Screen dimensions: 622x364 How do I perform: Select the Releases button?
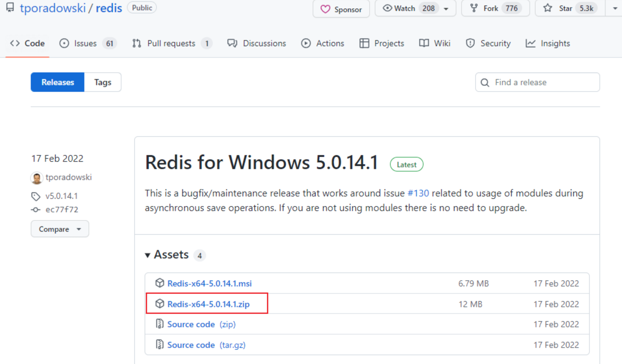(58, 82)
